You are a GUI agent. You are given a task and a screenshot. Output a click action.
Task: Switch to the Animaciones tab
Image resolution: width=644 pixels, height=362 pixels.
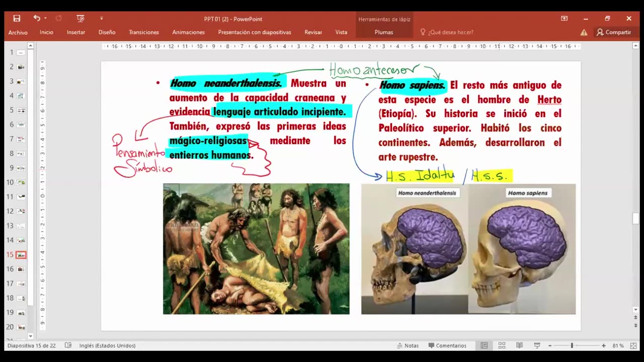point(188,32)
